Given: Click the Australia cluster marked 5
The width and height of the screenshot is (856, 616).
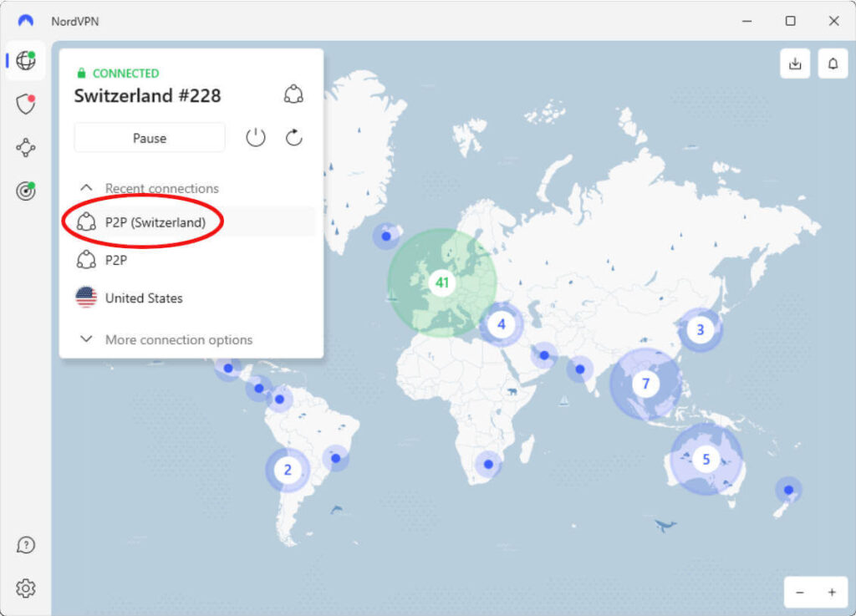Looking at the screenshot, I should point(706,460).
